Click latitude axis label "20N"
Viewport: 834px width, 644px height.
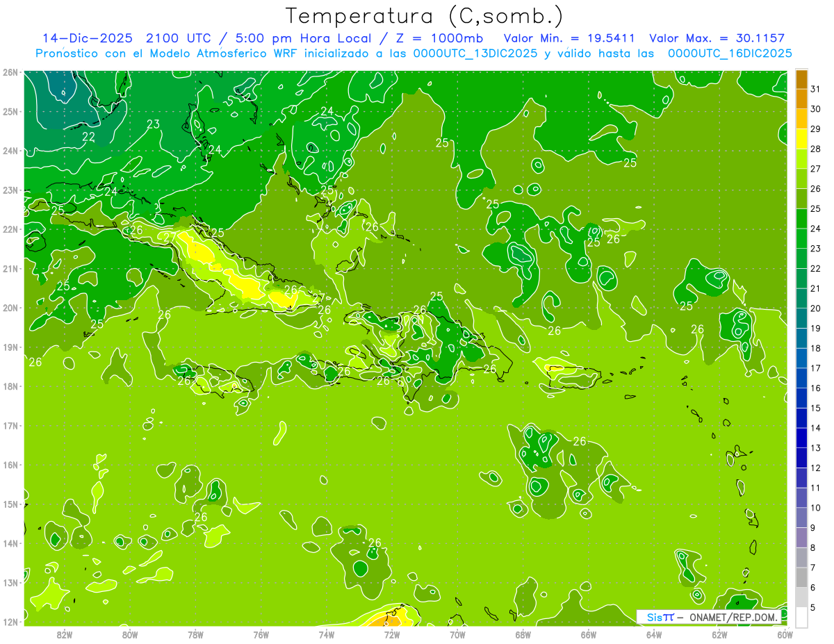point(10,308)
